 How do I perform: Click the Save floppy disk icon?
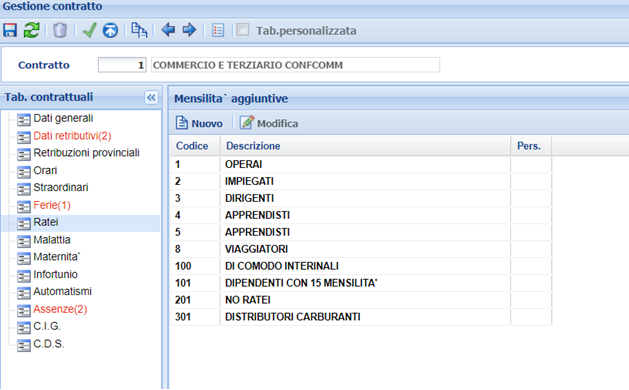[10, 30]
